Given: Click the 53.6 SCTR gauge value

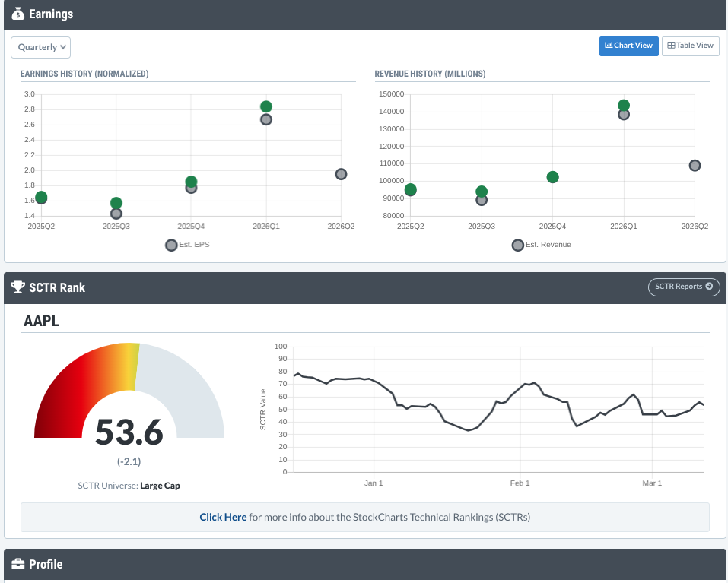Looking at the screenshot, I should coord(129,432).
